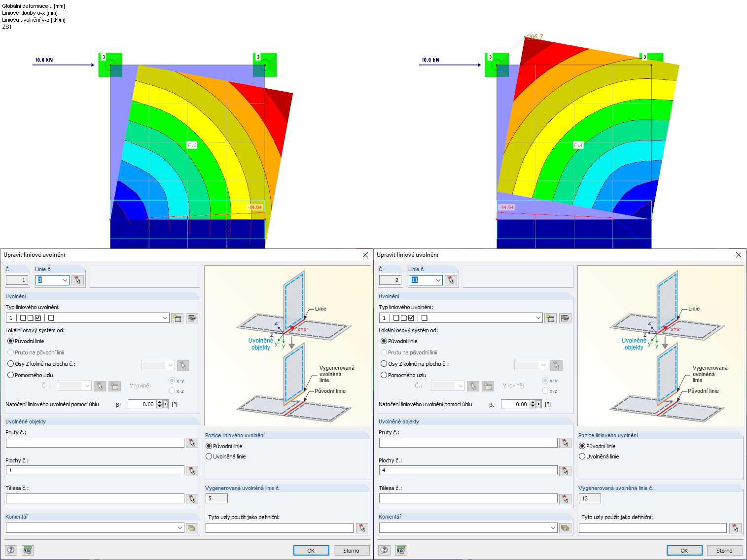Click β angle field in left dialog
This screenshot has width=747, height=560.
[142, 404]
